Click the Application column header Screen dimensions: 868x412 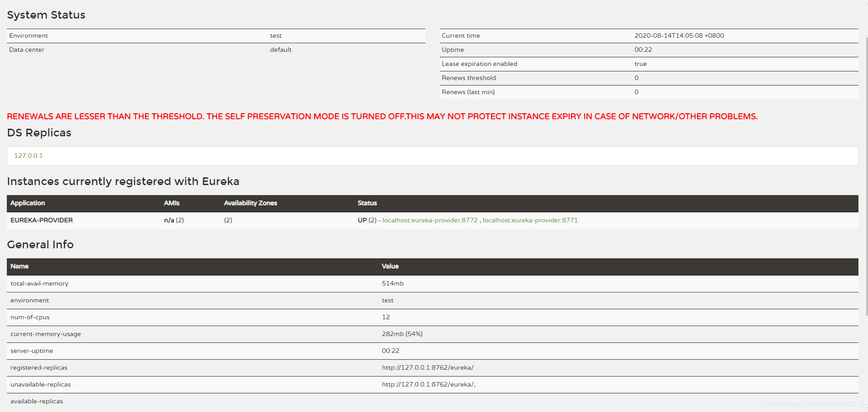[28, 203]
